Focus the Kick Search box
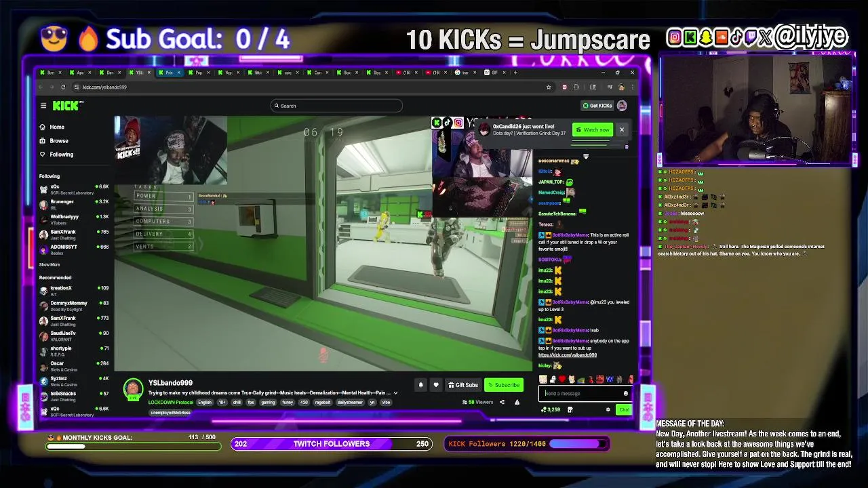868x488 pixels. tap(336, 106)
